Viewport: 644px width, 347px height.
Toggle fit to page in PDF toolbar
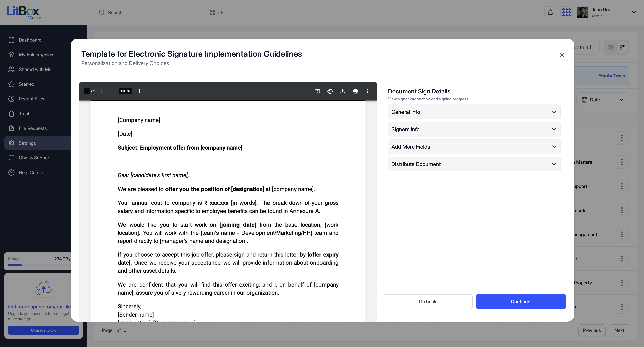click(x=317, y=91)
